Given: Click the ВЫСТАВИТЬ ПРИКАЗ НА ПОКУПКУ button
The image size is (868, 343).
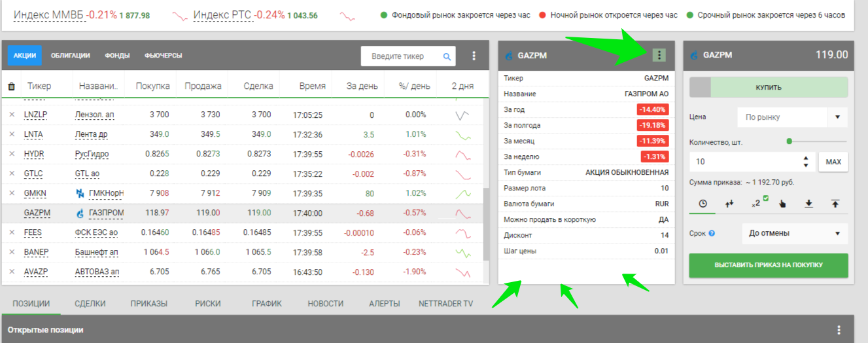Looking at the screenshot, I should pos(769,265).
